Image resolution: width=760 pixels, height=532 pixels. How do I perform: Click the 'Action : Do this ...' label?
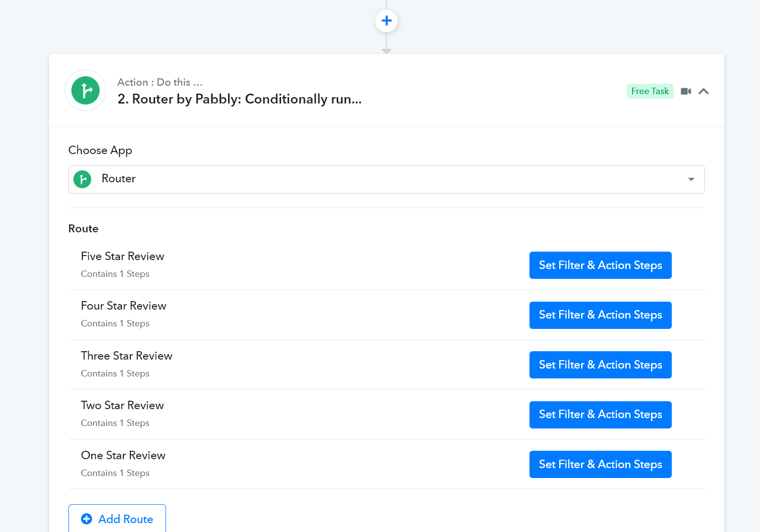[x=160, y=82]
